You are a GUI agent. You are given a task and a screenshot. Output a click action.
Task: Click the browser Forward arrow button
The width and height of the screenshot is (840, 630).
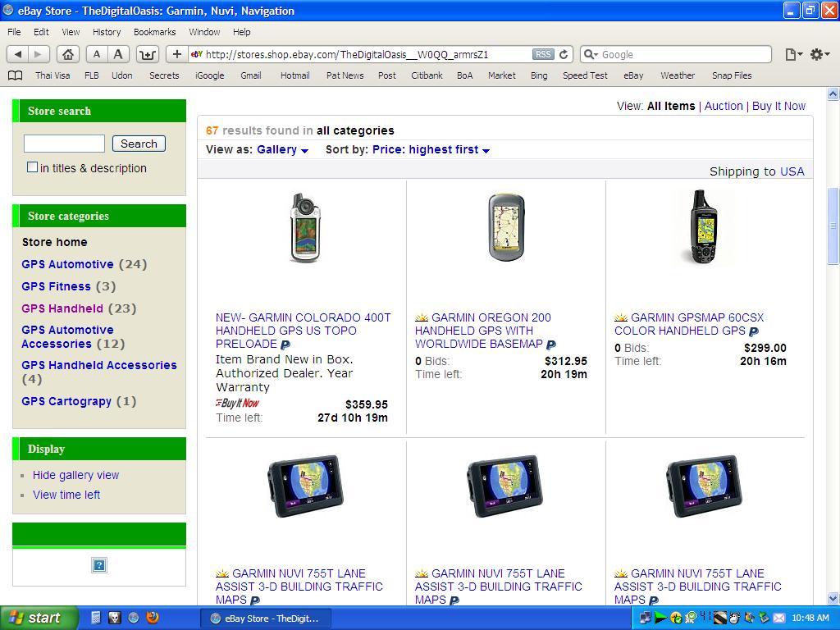click(x=39, y=54)
